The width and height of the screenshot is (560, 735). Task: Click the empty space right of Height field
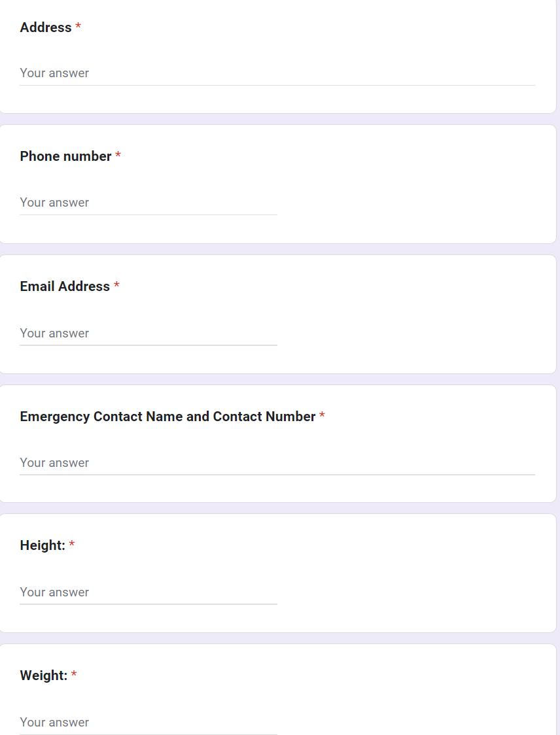pos(412,592)
